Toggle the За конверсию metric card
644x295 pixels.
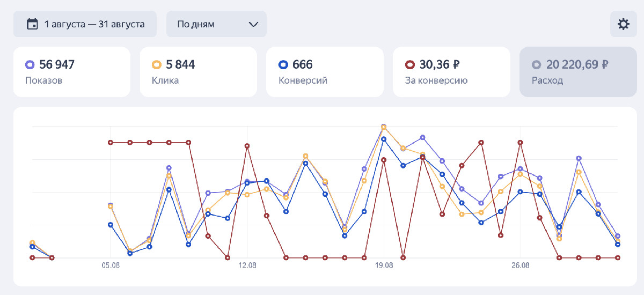point(451,72)
